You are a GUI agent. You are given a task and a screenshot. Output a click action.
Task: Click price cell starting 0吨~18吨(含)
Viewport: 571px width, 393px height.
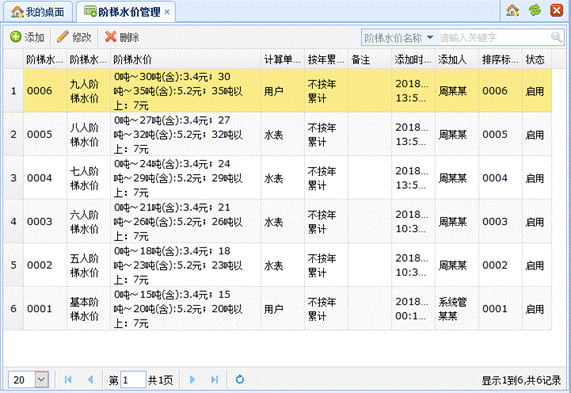click(185, 265)
